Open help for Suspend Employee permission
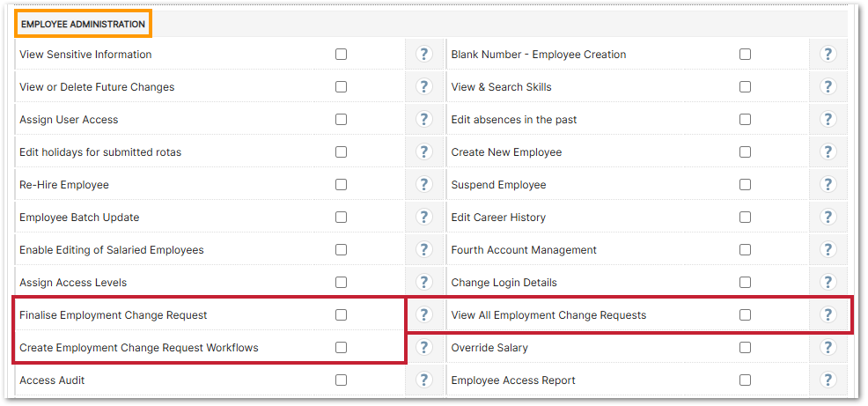 pos(828,185)
